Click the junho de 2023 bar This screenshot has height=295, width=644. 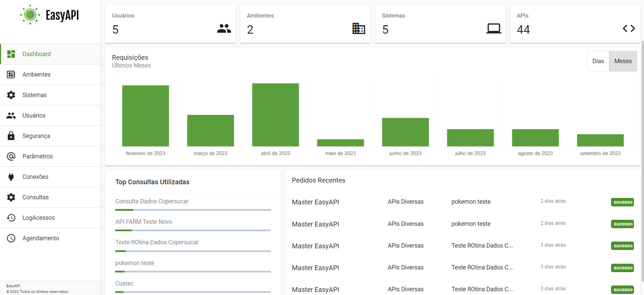[405, 132]
